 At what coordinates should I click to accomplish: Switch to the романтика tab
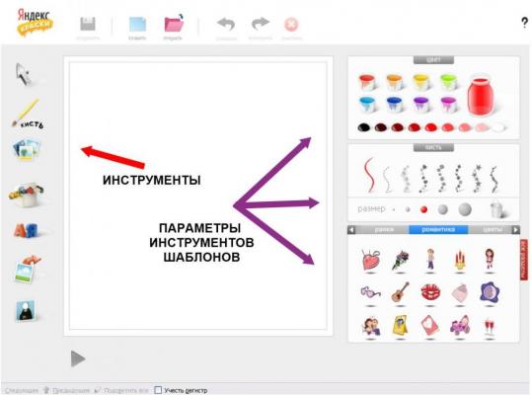pos(438,230)
